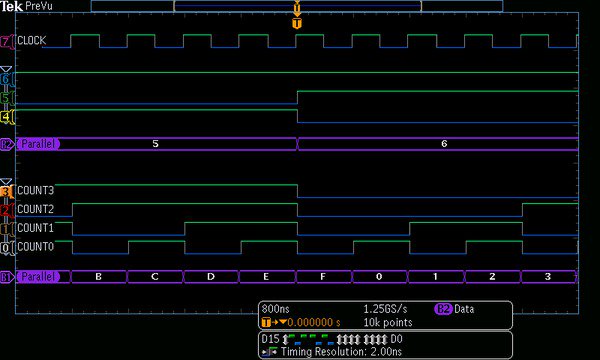Click the 10k points record length readout

click(x=388, y=323)
